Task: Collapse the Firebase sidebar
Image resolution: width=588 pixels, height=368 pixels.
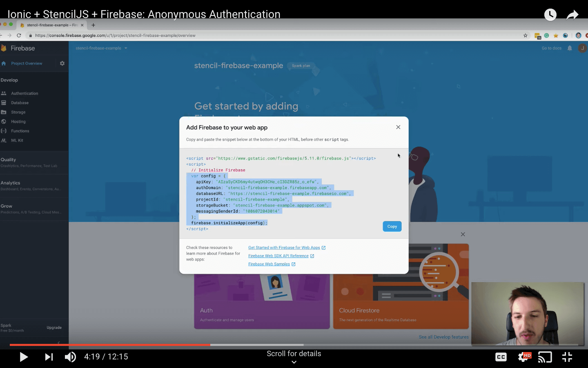Action: click(x=58, y=343)
